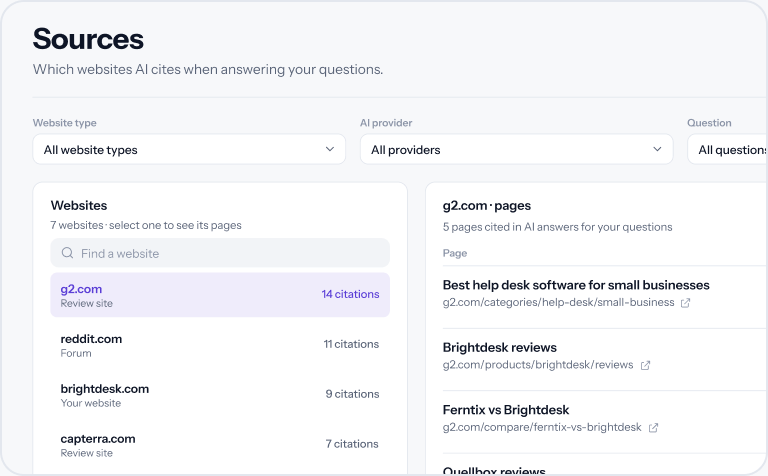Open the Ferntix vs Brightdesk page title
Screen dimensions: 768x476
[x=506, y=409]
